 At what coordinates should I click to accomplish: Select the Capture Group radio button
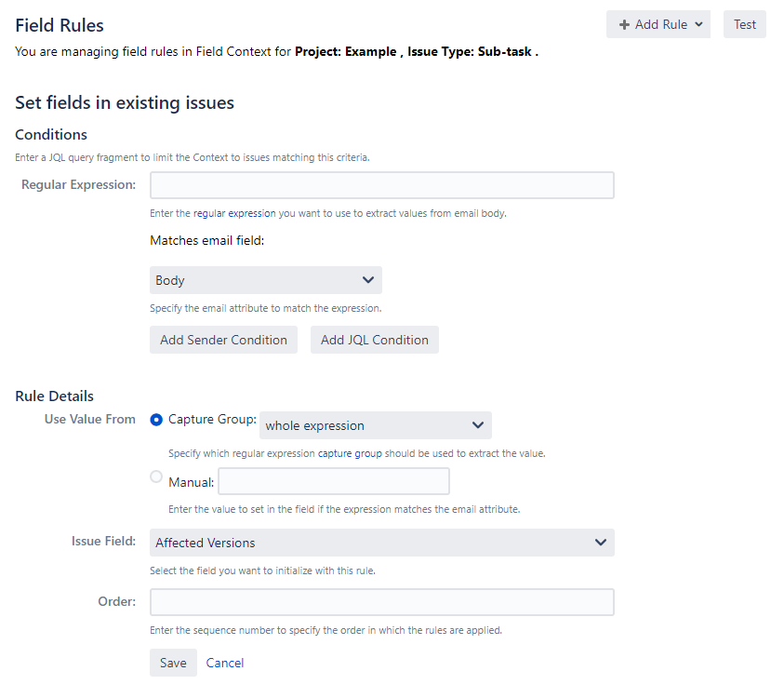(156, 420)
